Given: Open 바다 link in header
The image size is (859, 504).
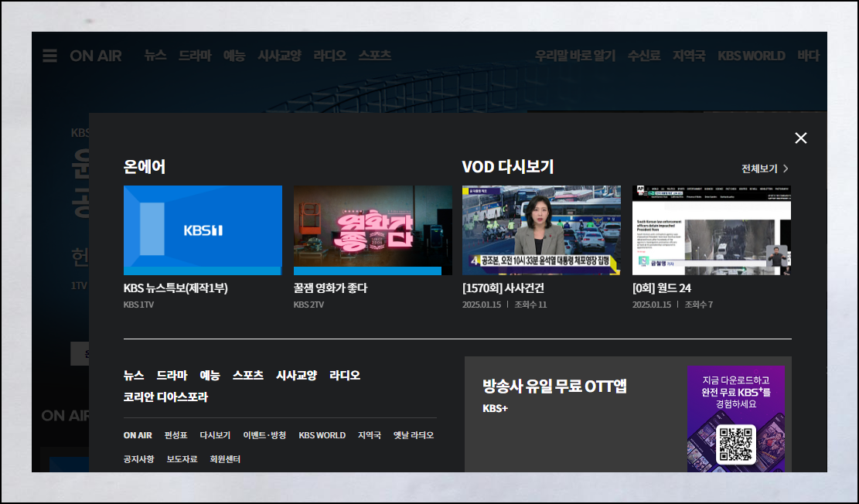Looking at the screenshot, I should click(x=808, y=56).
